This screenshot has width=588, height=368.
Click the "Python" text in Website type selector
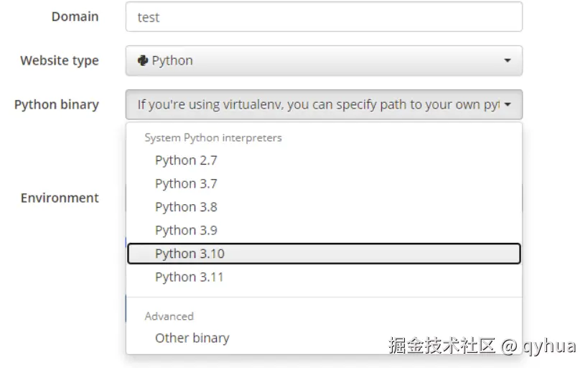pyautogui.click(x=172, y=61)
